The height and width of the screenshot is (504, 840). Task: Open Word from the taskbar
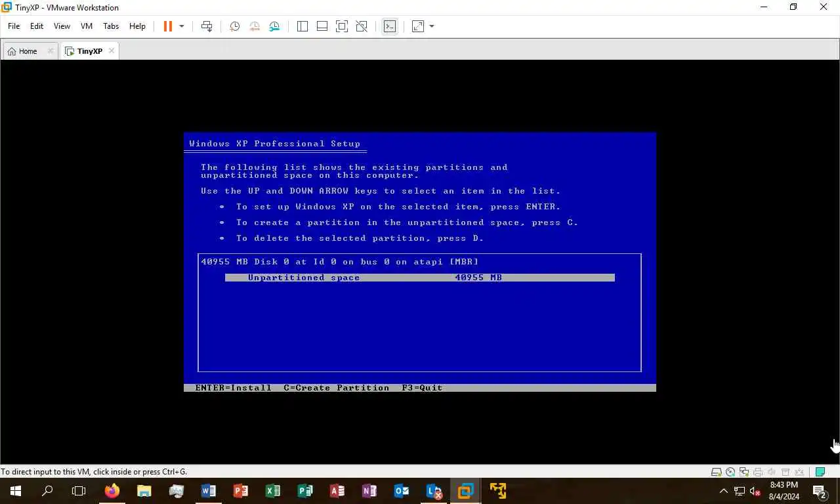point(208,491)
